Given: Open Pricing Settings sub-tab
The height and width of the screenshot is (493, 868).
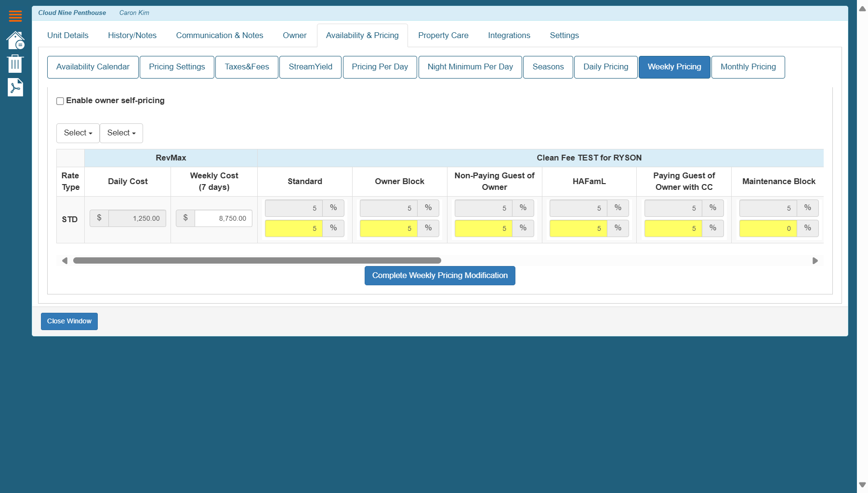Looking at the screenshot, I should click(x=177, y=67).
